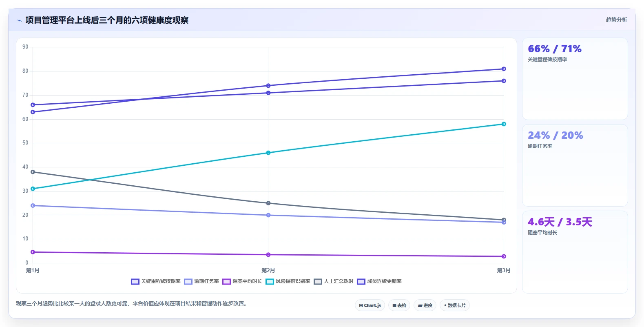The width and height of the screenshot is (644, 327).
Task: Toggle the 成员连续更新率 legend item
Action: (379, 281)
